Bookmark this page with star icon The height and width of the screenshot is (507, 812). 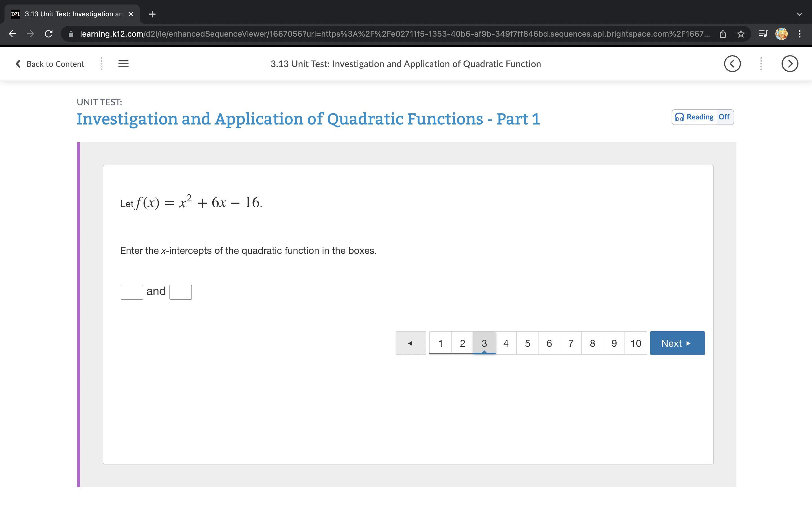click(x=741, y=34)
